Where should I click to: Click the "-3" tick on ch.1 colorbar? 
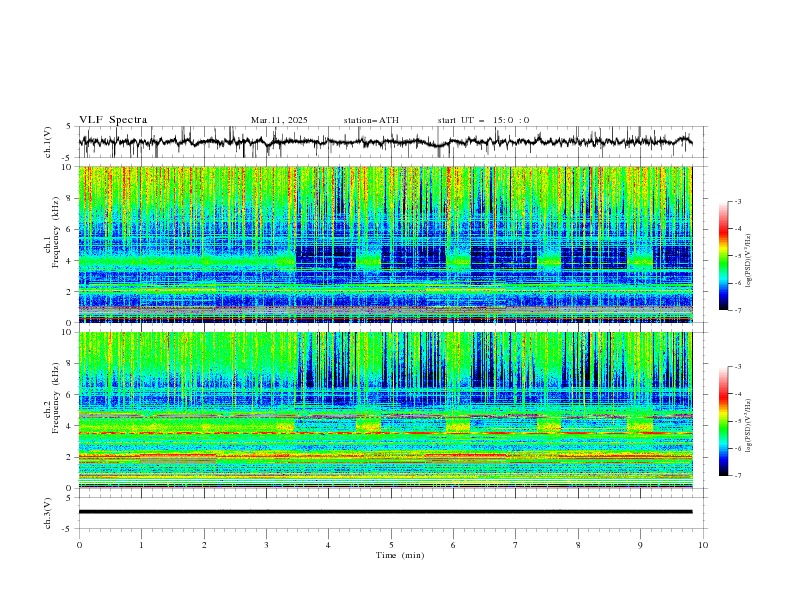click(x=737, y=201)
